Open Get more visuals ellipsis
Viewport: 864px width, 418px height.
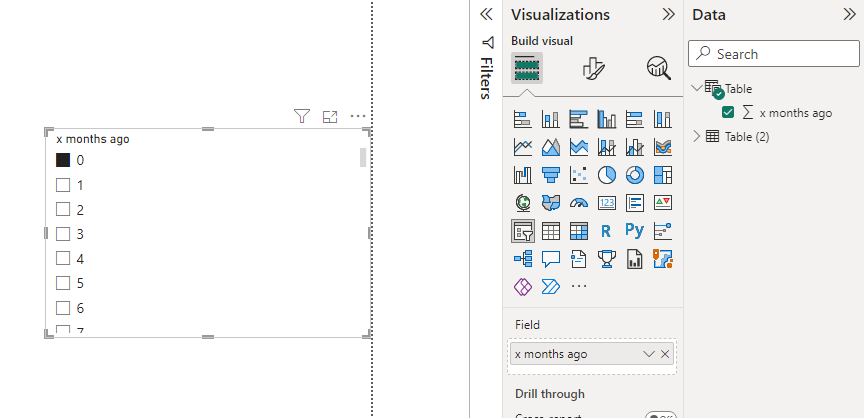(x=579, y=286)
